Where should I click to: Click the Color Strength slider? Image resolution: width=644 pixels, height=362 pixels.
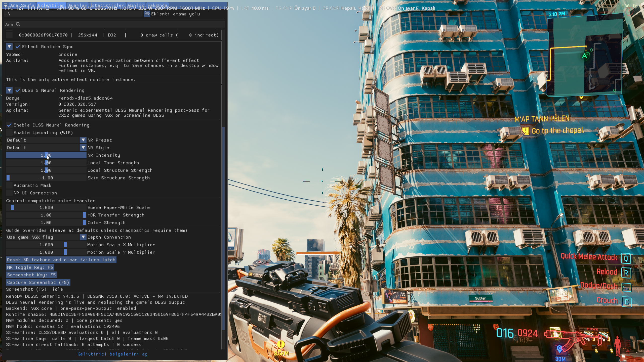click(x=46, y=222)
